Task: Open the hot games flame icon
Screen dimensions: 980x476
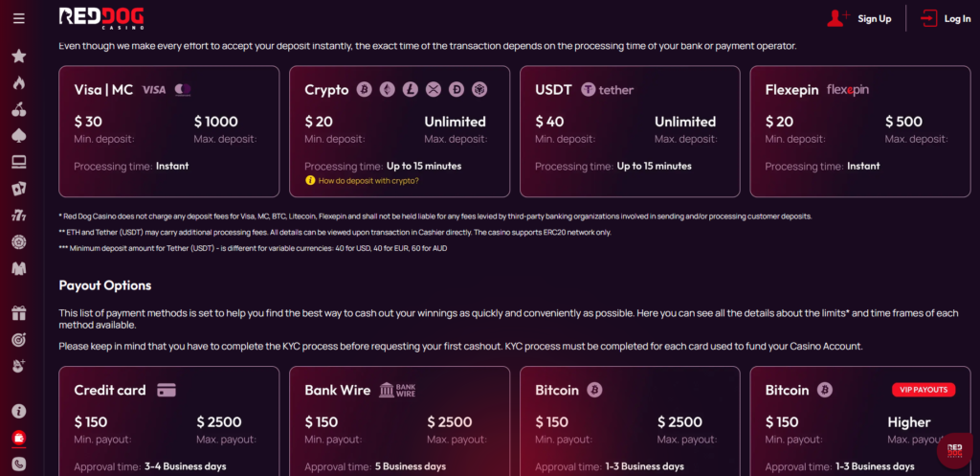Action: [x=19, y=82]
